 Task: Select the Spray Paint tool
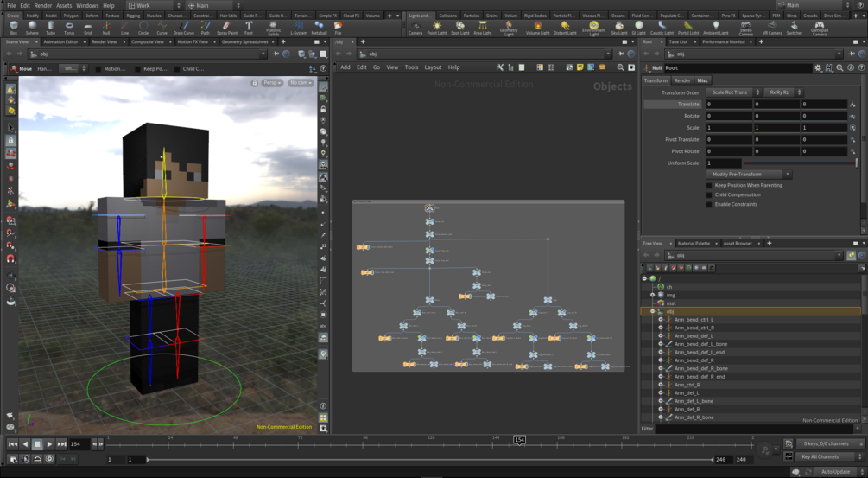point(227,28)
